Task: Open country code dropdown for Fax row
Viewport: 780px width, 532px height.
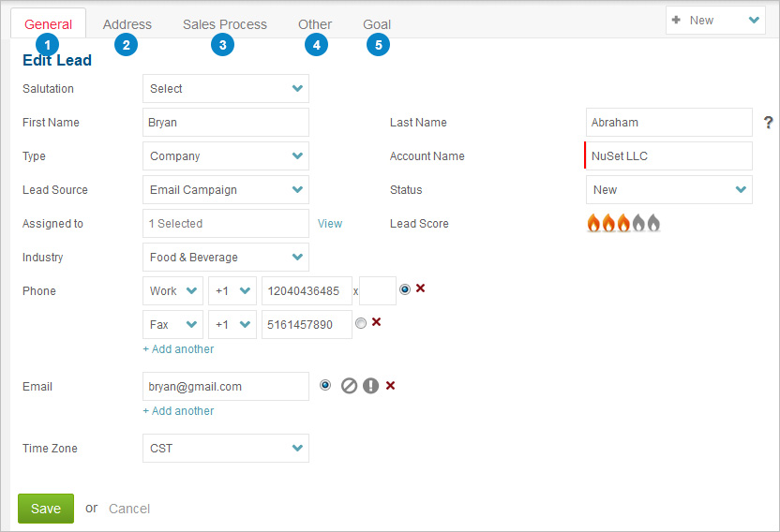Action: coord(232,325)
